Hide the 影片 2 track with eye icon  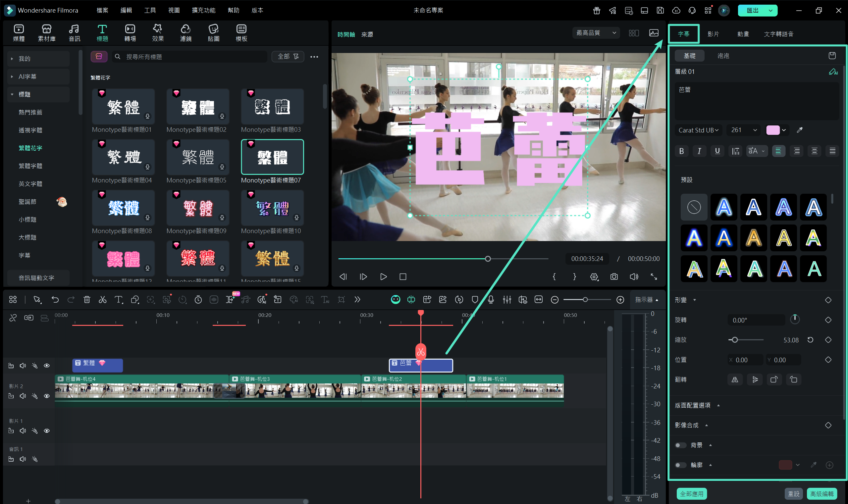[47, 396]
